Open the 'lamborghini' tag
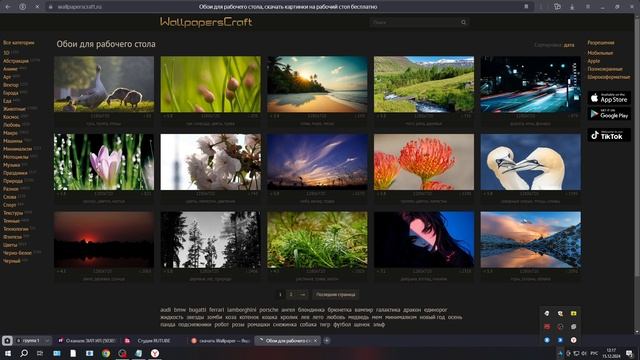This screenshot has width=640, height=360. (x=242, y=310)
